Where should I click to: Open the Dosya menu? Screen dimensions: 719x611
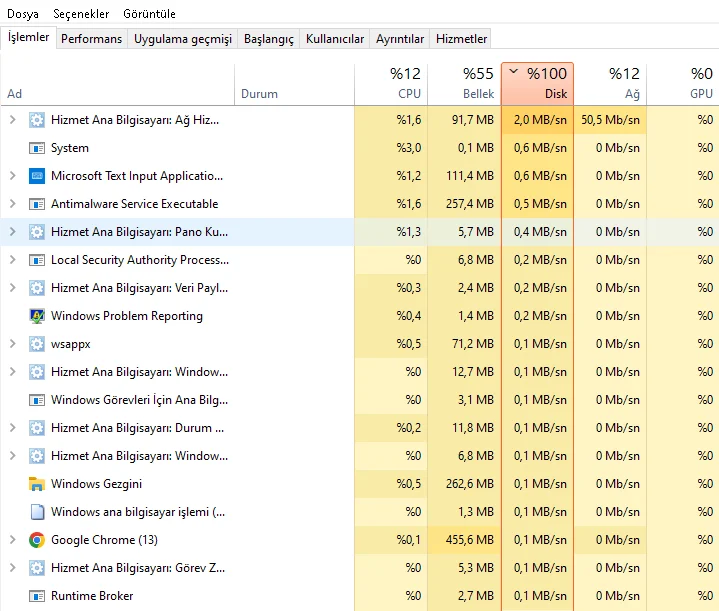pos(23,14)
